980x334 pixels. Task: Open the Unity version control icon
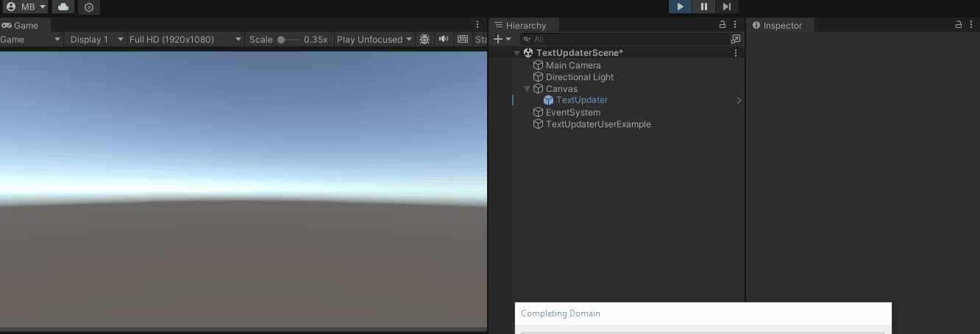point(89,7)
